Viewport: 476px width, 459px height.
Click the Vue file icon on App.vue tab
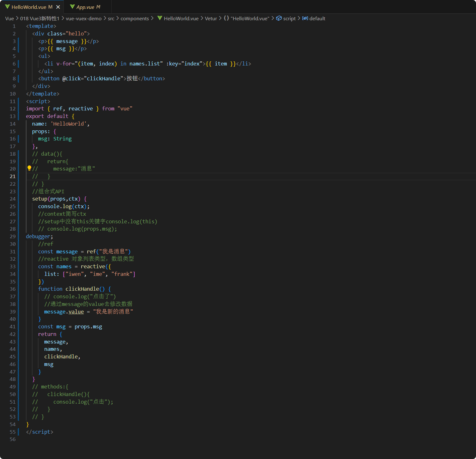point(72,7)
